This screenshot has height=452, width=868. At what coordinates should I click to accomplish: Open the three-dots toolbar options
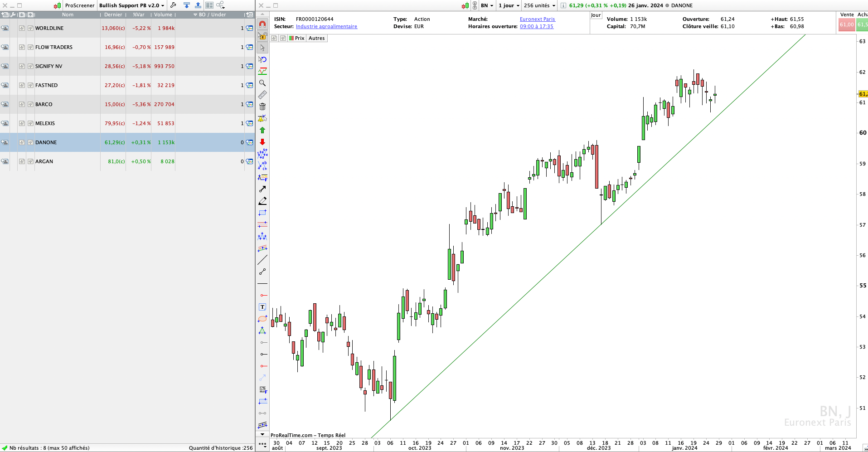tap(262, 444)
